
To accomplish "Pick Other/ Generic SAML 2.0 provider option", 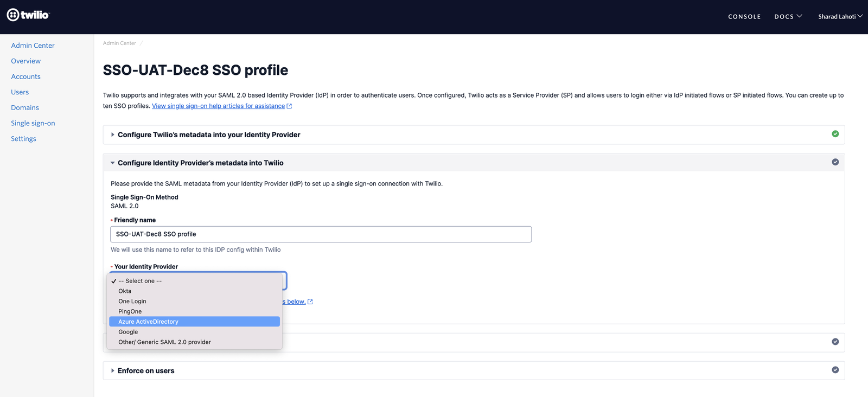I will (164, 342).
